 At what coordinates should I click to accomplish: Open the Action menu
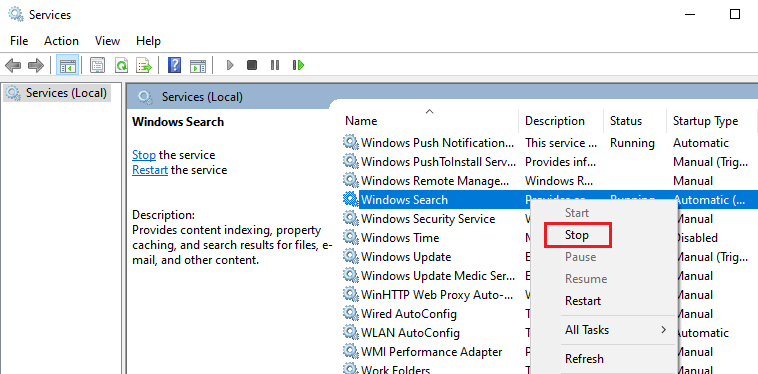[x=61, y=41]
